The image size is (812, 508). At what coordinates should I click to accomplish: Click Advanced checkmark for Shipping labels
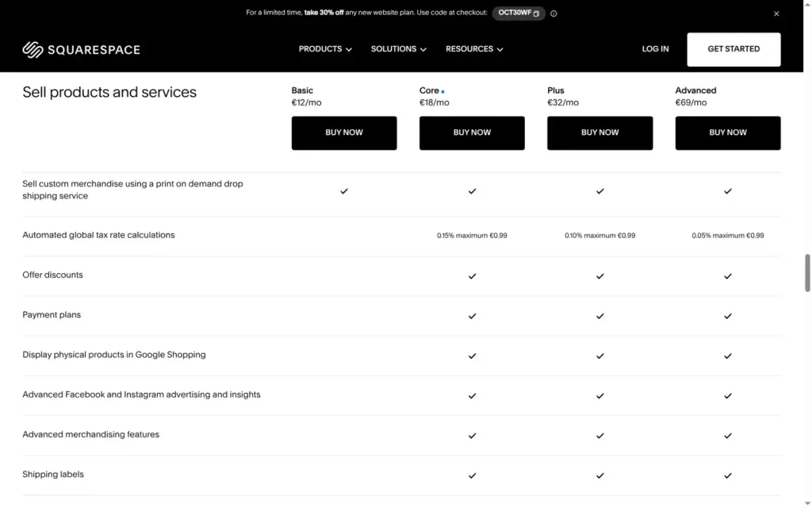[728, 476]
